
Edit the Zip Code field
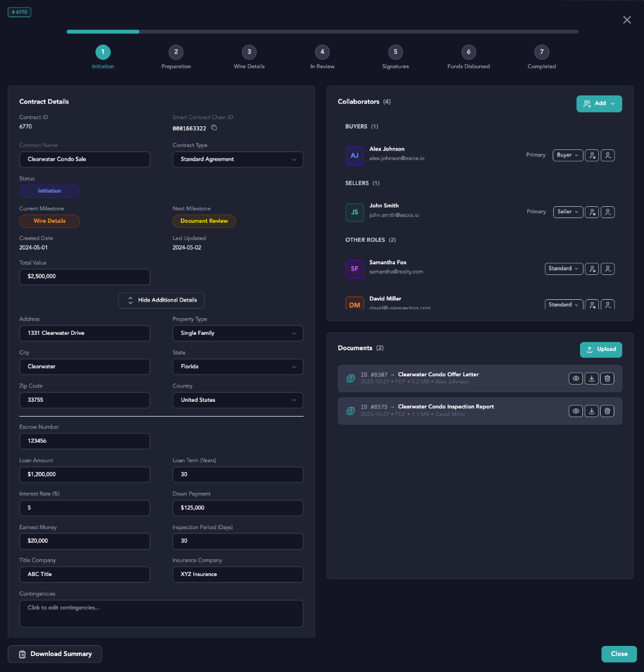(x=84, y=400)
